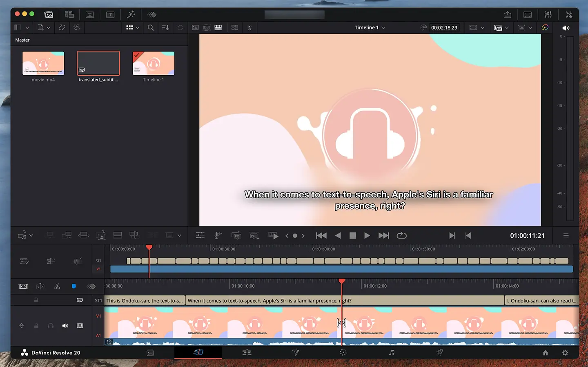Play the timeline forward
This screenshot has height=367, width=588.
[367, 235]
